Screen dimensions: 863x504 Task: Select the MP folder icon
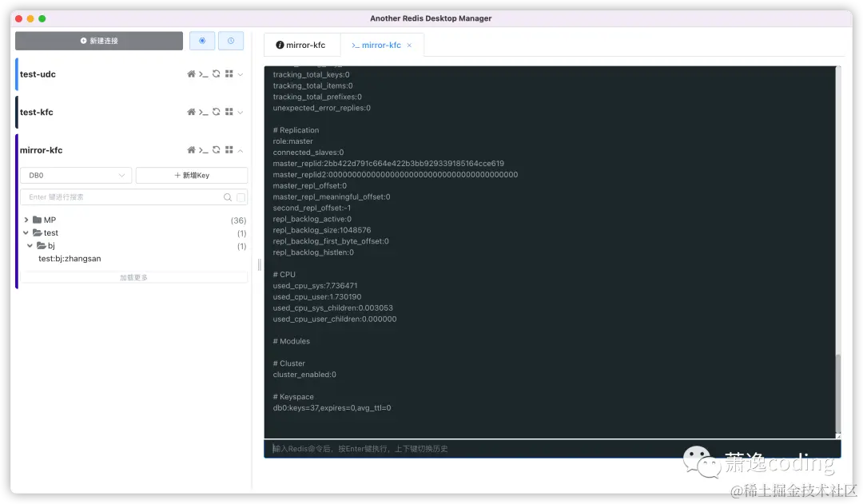click(x=37, y=220)
